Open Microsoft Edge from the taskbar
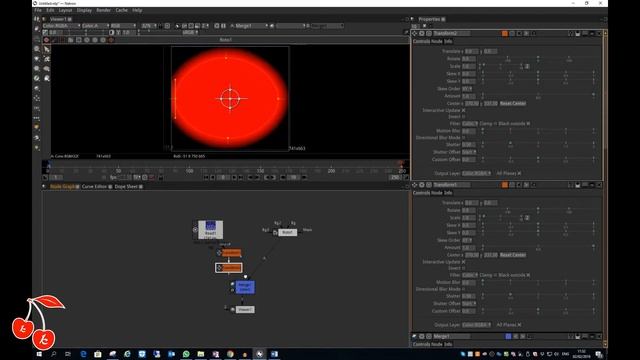Screen dimensions: 640x360 point(83,354)
